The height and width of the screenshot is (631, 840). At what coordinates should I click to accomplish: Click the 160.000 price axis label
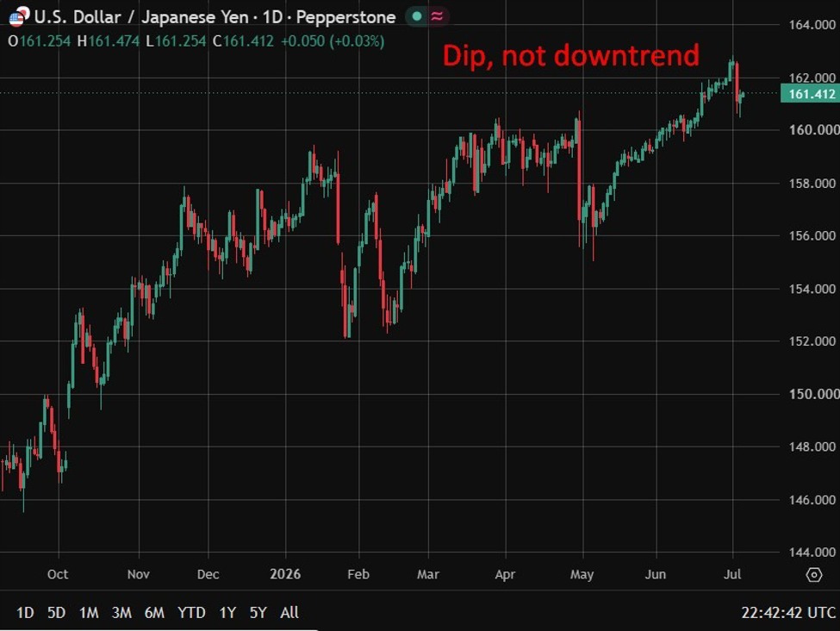[813, 130]
